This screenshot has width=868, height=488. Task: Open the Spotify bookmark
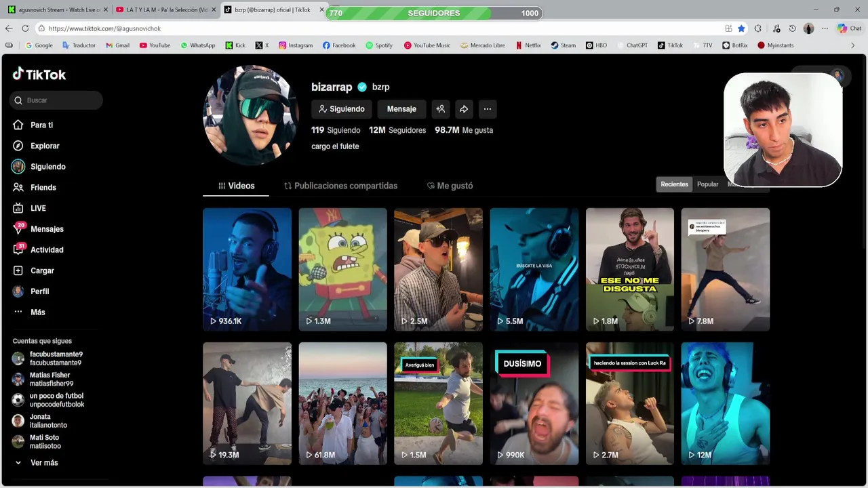tap(378, 45)
